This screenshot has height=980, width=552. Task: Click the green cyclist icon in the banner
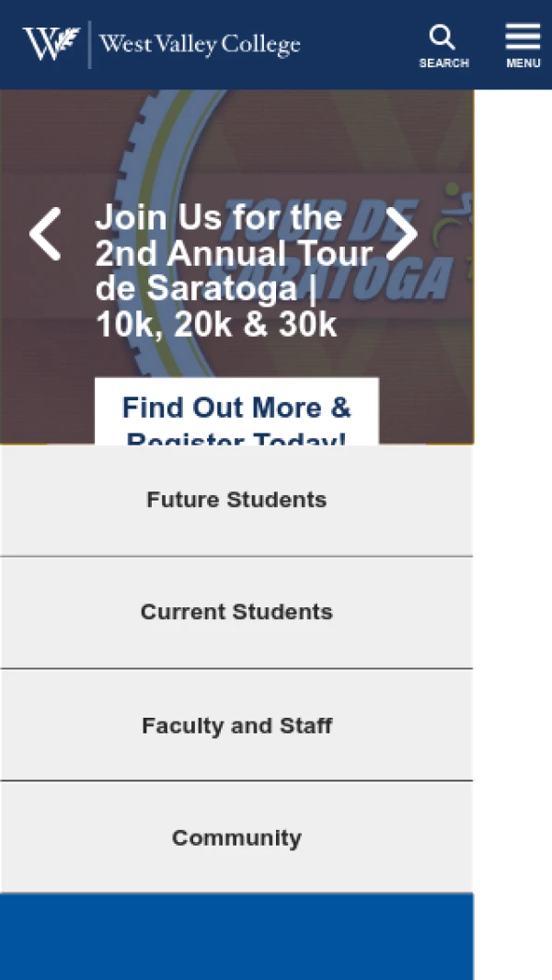click(x=455, y=219)
